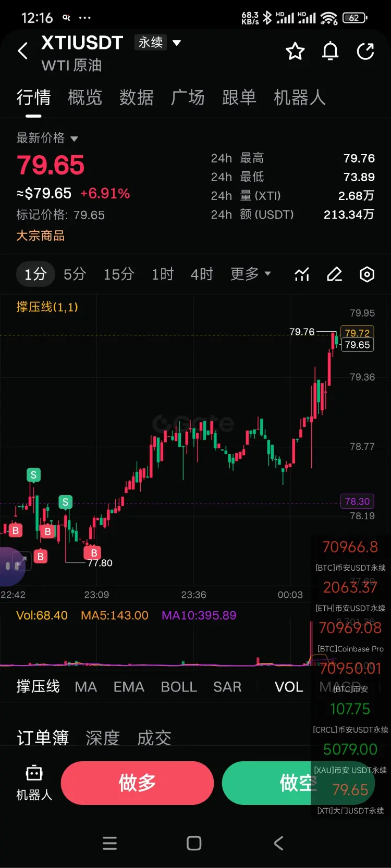
Task: Toggle the 撑压线 indicator in bottom indicator row
Action: coord(38,686)
